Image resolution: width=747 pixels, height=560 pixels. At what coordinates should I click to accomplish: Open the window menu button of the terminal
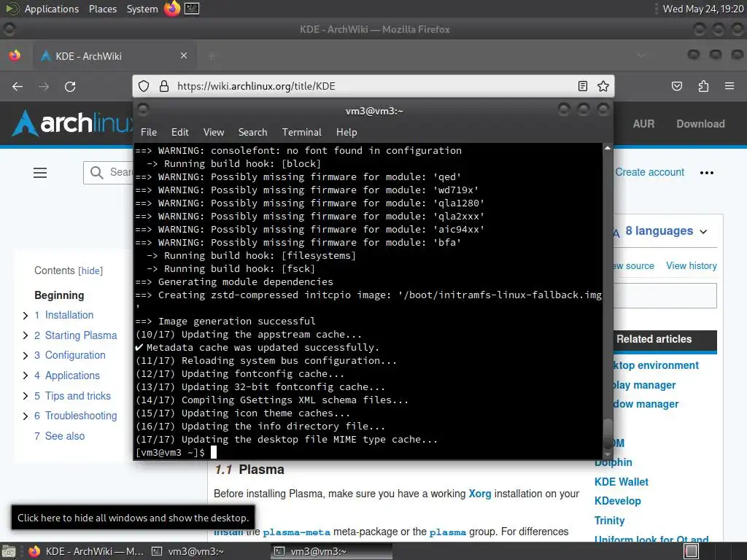tap(143, 110)
